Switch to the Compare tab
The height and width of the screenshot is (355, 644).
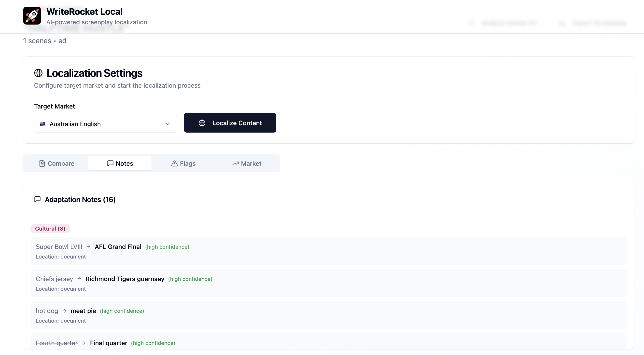[57, 164]
